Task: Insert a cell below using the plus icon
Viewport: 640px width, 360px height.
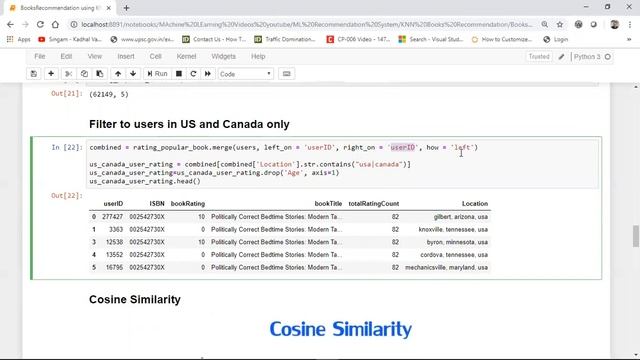Action: coord(51,74)
